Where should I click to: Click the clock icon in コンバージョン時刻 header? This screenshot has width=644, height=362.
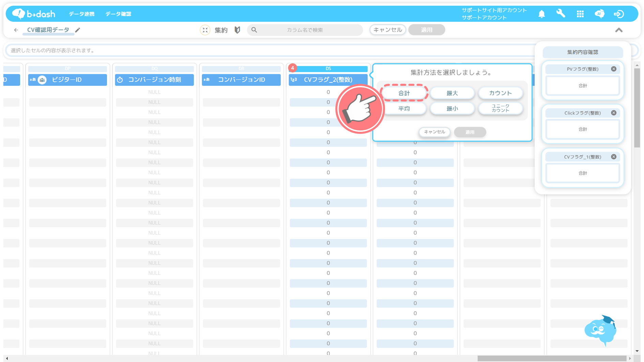pos(120,80)
